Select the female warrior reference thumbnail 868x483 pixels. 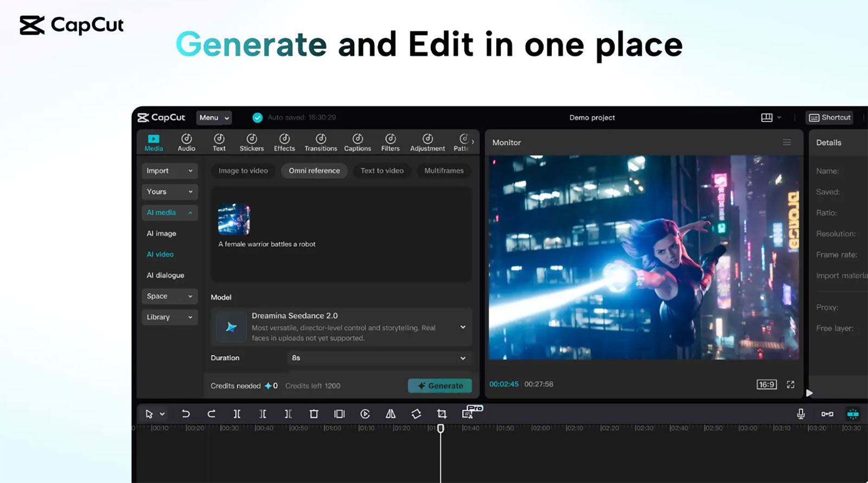coord(234,219)
